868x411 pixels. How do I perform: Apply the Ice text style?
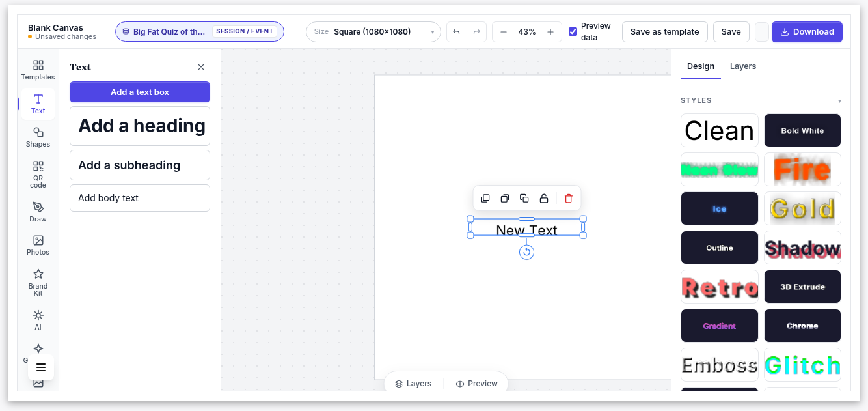click(x=720, y=208)
